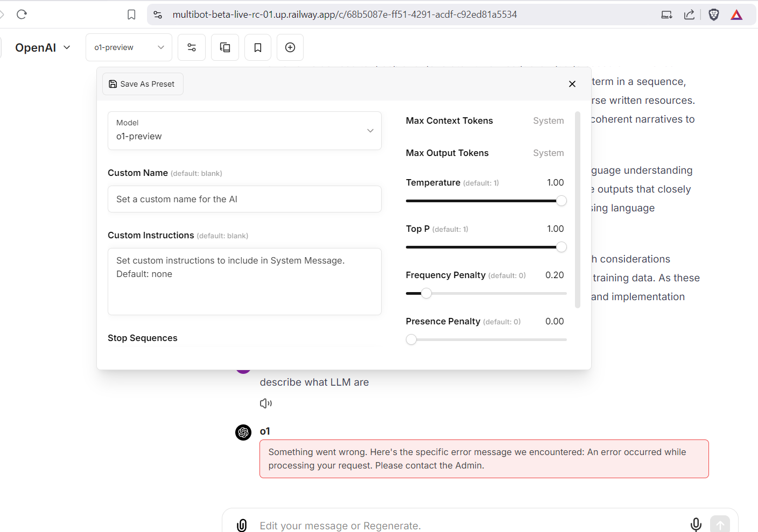Open Brave Shields lion icon
Viewport: 758px width, 532px height.
[714, 15]
